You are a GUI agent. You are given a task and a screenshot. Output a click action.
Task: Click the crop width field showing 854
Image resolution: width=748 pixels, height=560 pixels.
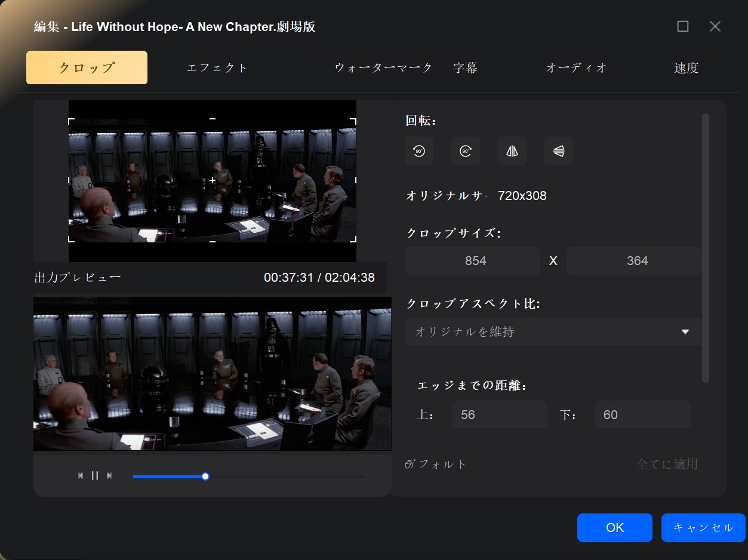tap(472, 261)
